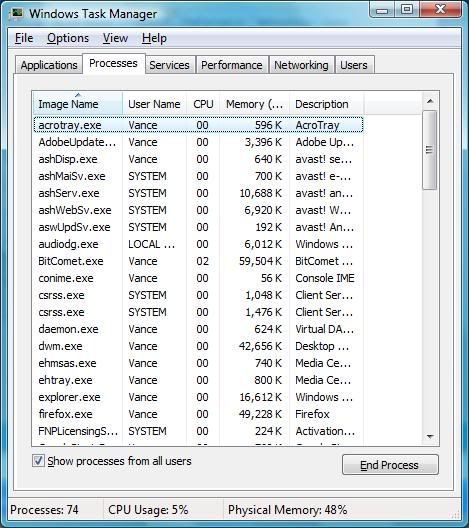The width and height of the screenshot is (469, 528).
Task: Go to the Networking tab
Action: point(301,65)
